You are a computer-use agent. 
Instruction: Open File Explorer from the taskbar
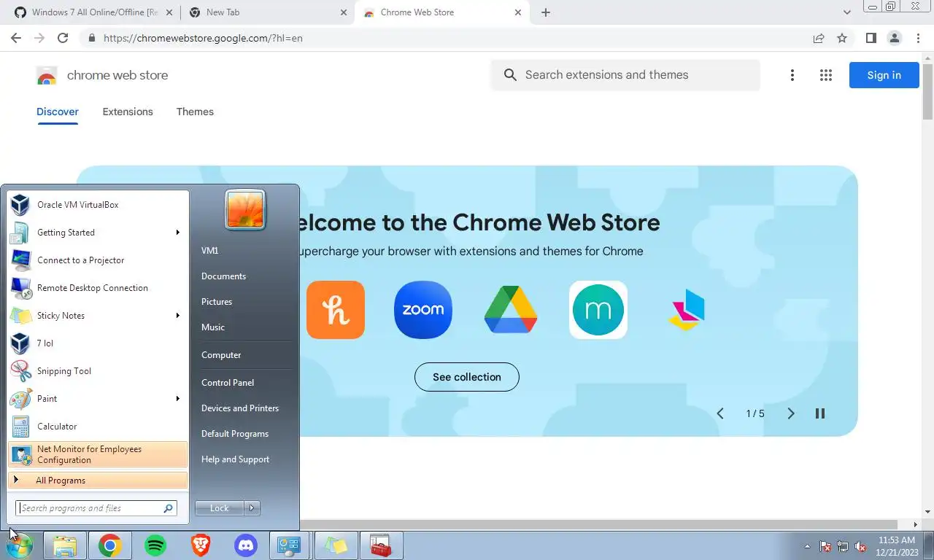[65, 545]
